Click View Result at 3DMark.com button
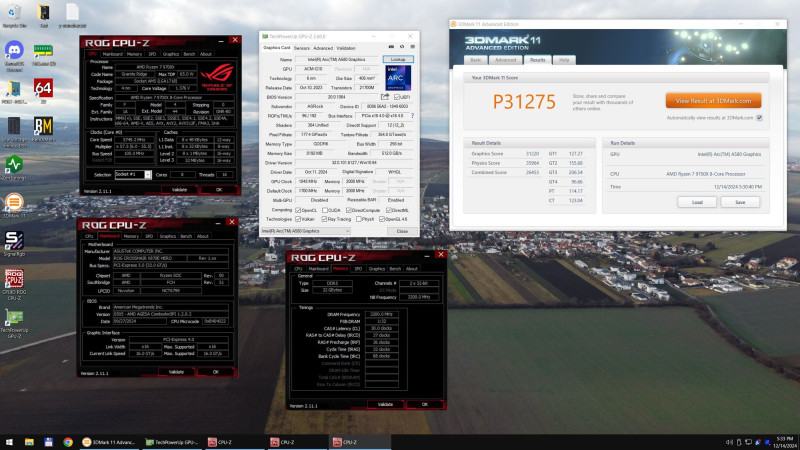Screen dimensions: 800x450 (713, 101)
